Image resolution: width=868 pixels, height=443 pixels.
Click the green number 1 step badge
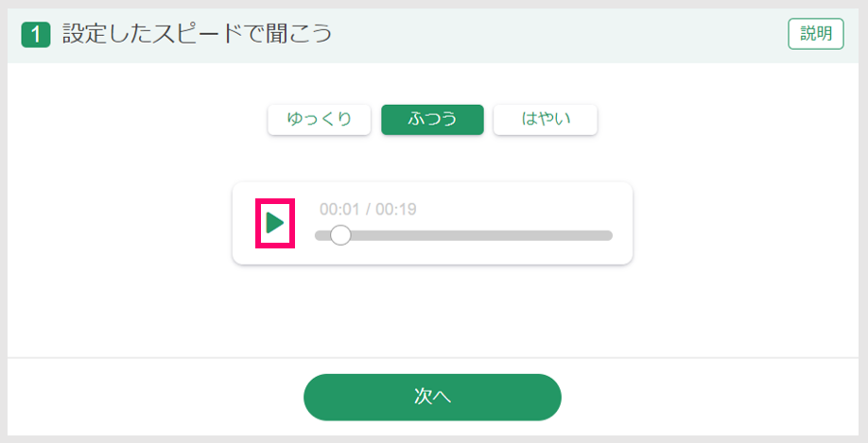pos(36,35)
